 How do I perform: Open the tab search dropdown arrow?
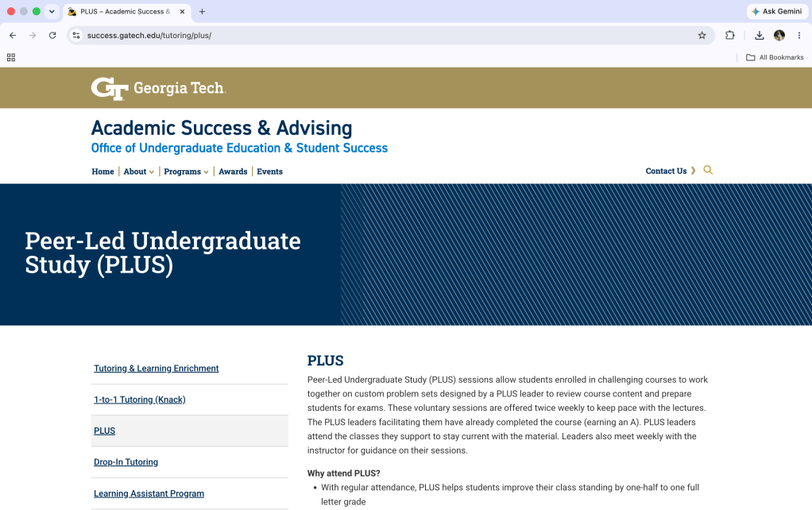pyautogui.click(x=52, y=11)
